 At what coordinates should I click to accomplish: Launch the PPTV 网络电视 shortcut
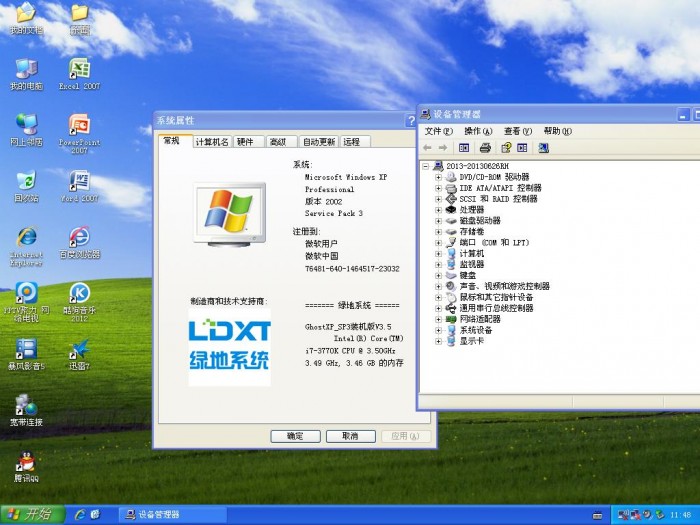26,302
